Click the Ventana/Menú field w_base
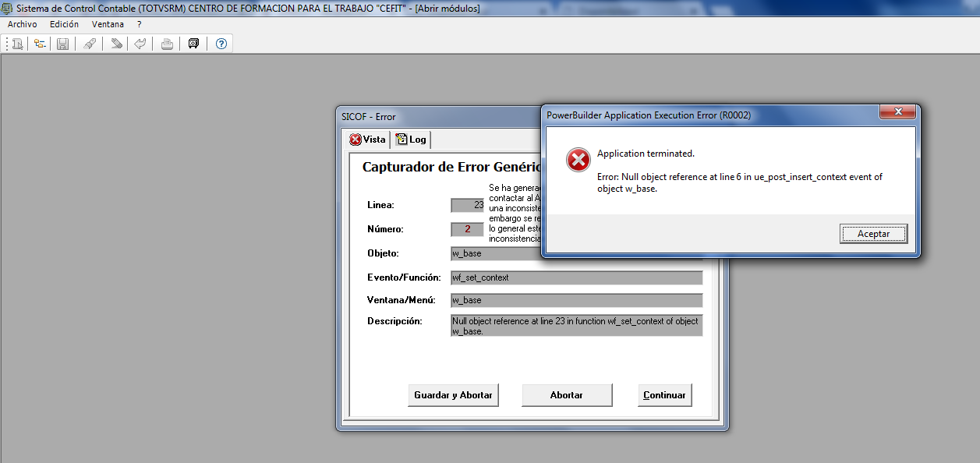The height and width of the screenshot is (463, 980). pyautogui.click(x=576, y=300)
